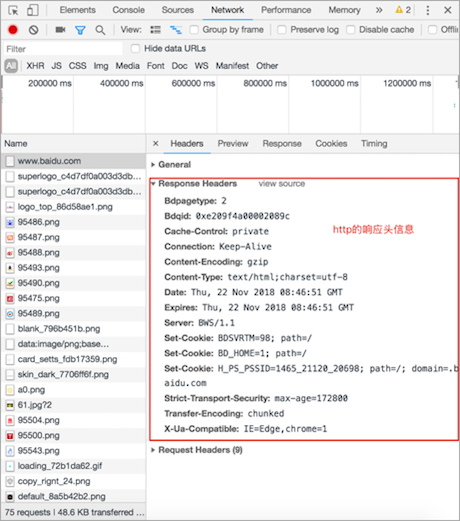The image size is (460, 521).
Task: Filter requests by WS type
Action: point(201,66)
